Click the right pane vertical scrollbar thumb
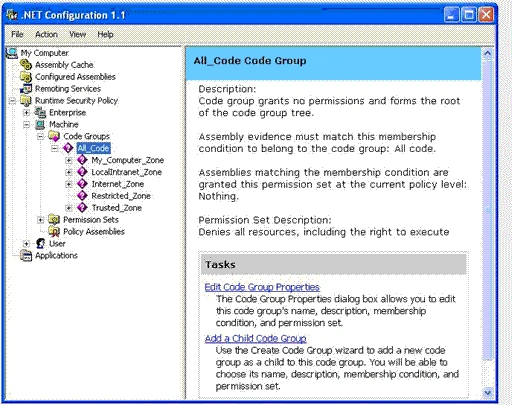Viewport: 512px width, 405px height. point(487,210)
